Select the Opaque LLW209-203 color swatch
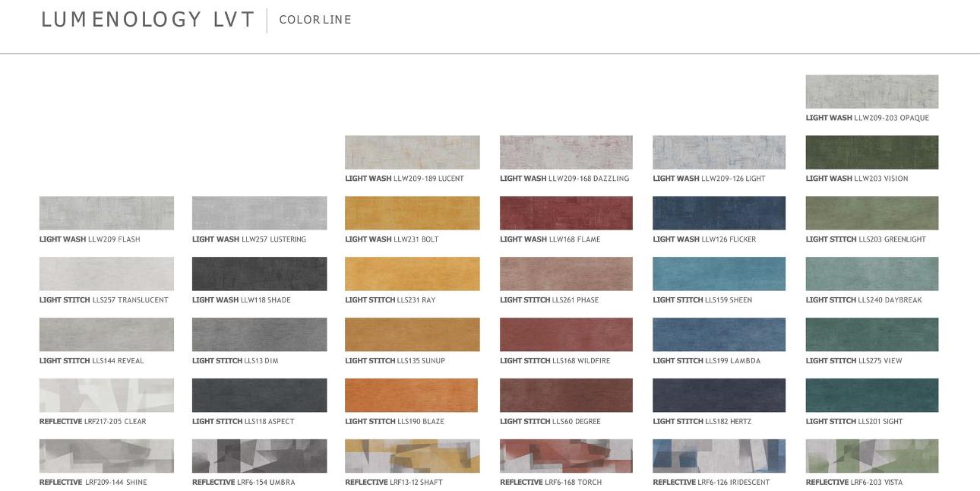Image resolution: width=980 pixels, height=491 pixels. coord(872,91)
